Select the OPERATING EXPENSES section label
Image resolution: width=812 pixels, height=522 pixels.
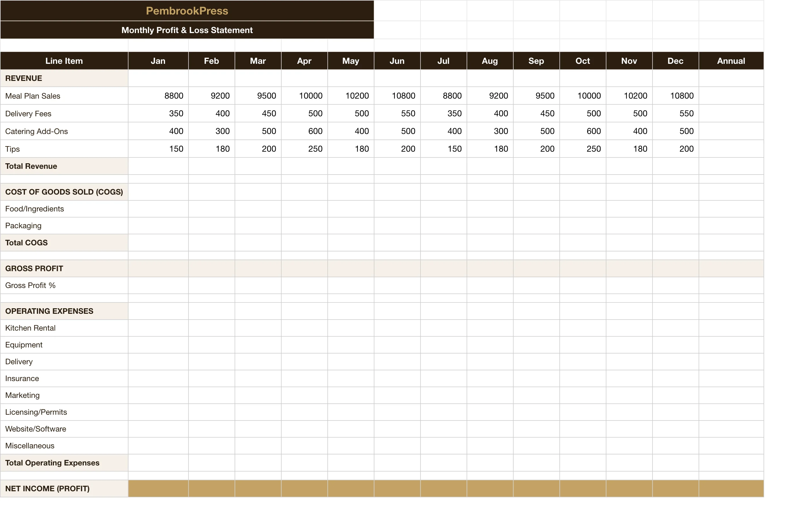coord(64,311)
